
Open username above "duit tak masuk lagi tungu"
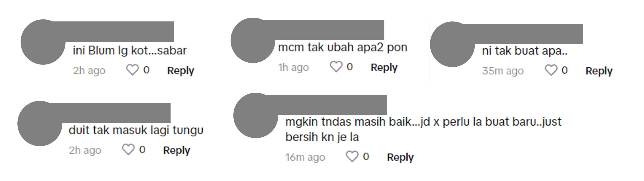click(x=116, y=113)
